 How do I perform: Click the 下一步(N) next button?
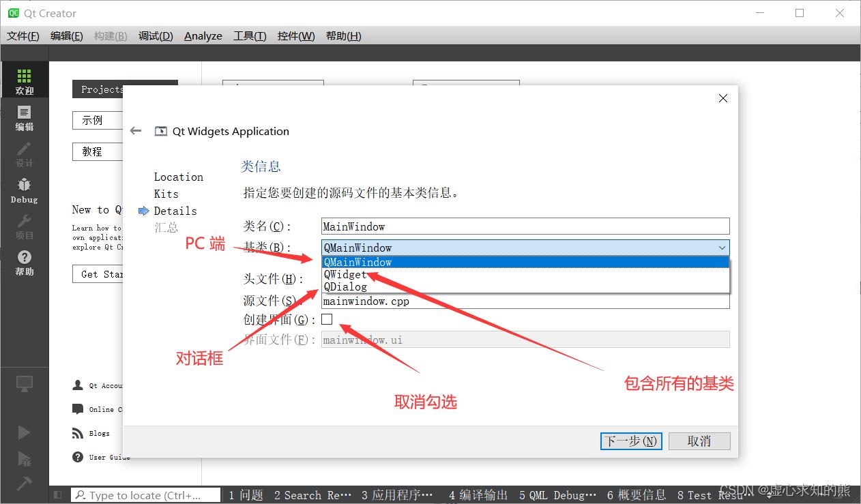[x=631, y=441]
